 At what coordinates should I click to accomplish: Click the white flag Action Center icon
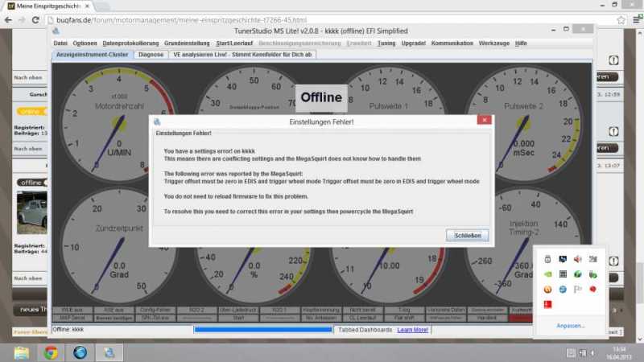coord(578,289)
